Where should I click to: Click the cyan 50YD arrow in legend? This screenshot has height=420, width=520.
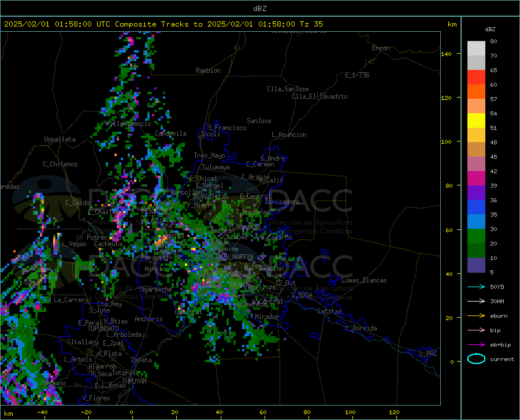[476, 287]
